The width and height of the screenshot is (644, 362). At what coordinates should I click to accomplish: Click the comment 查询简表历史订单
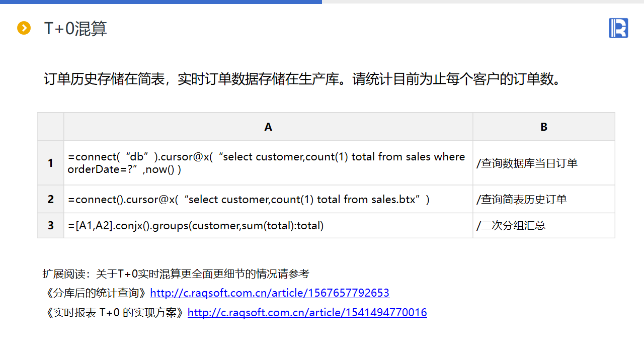[522, 200]
